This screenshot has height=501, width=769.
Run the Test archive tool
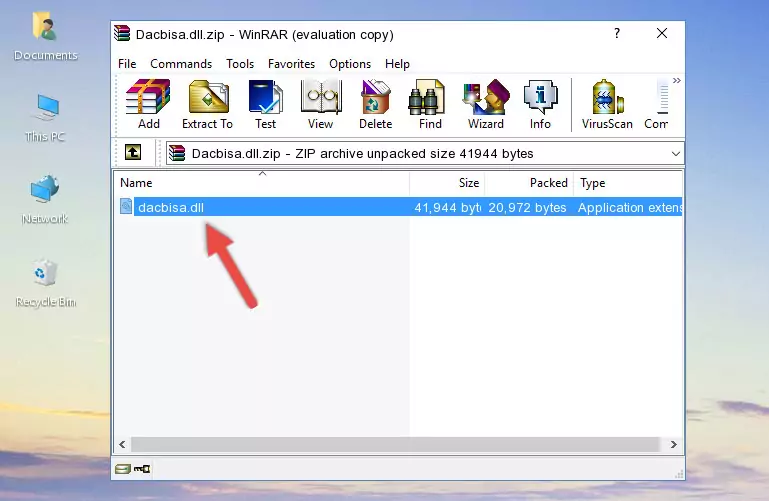click(x=265, y=104)
